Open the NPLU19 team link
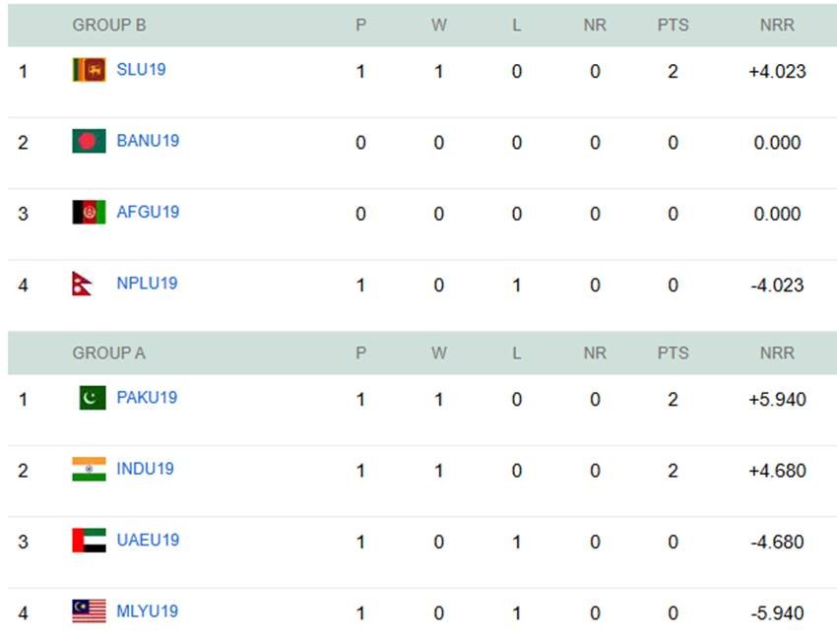 147,284
